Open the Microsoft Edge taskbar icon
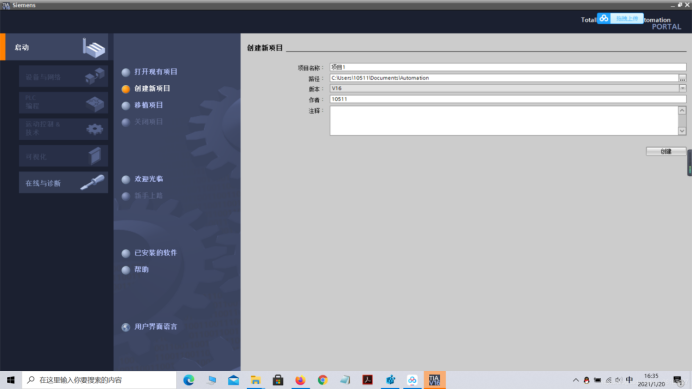 [x=189, y=380]
